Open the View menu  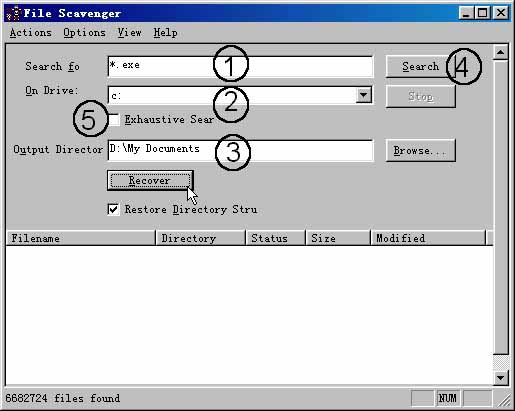pos(129,33)
